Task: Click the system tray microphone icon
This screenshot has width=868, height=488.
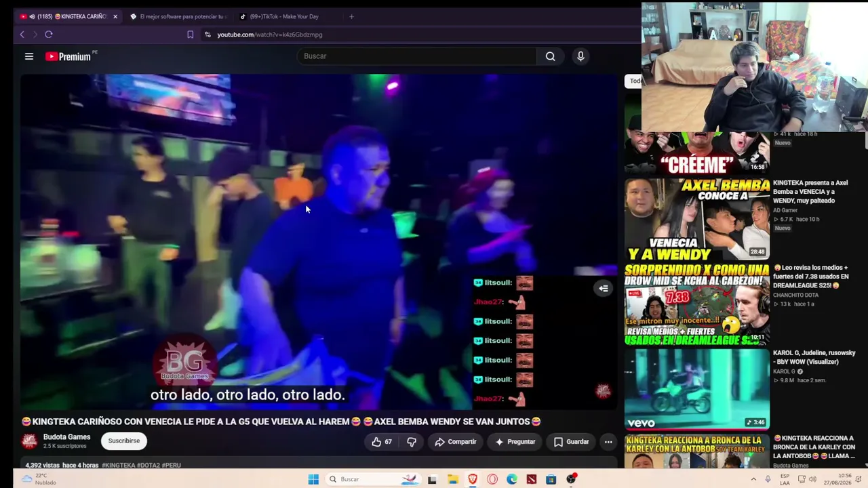Action: [x=768, y=479]
